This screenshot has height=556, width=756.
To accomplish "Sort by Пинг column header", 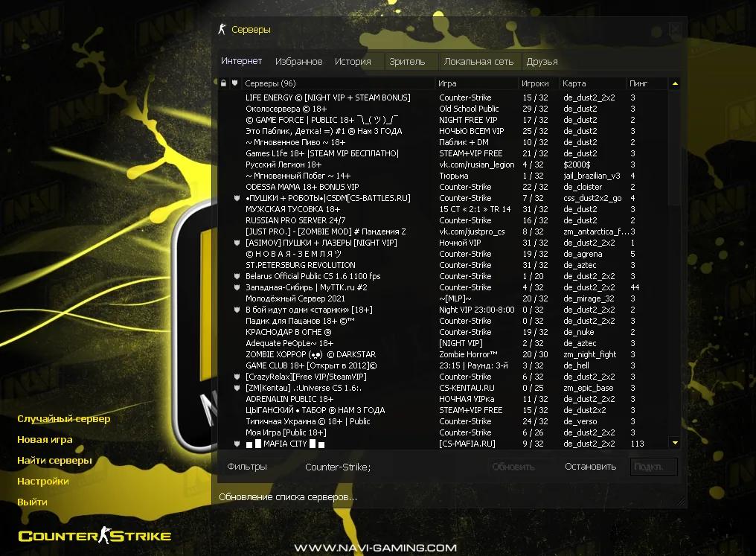I will 647,83.
